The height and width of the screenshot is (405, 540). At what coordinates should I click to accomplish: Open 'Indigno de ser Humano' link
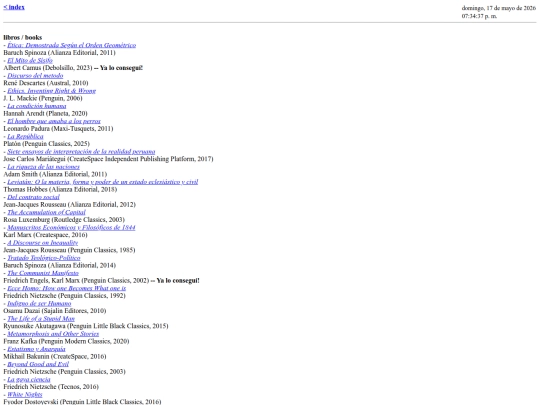pos(39,303)
